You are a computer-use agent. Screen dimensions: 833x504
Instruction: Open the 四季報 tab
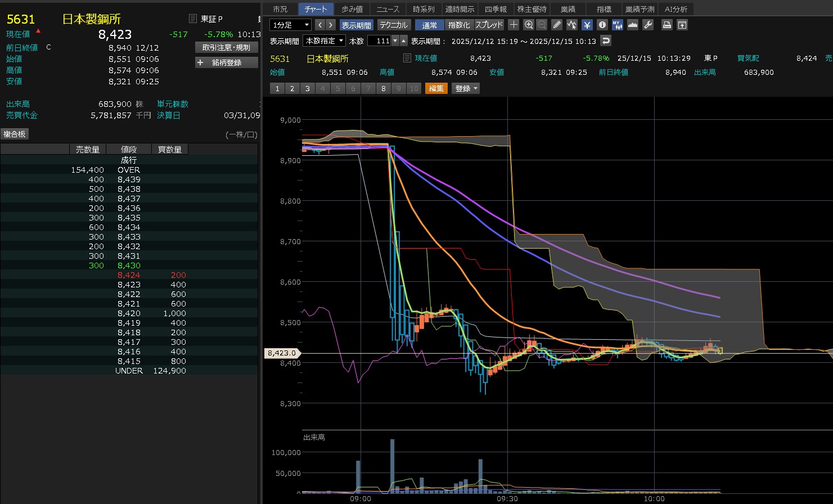496,9
